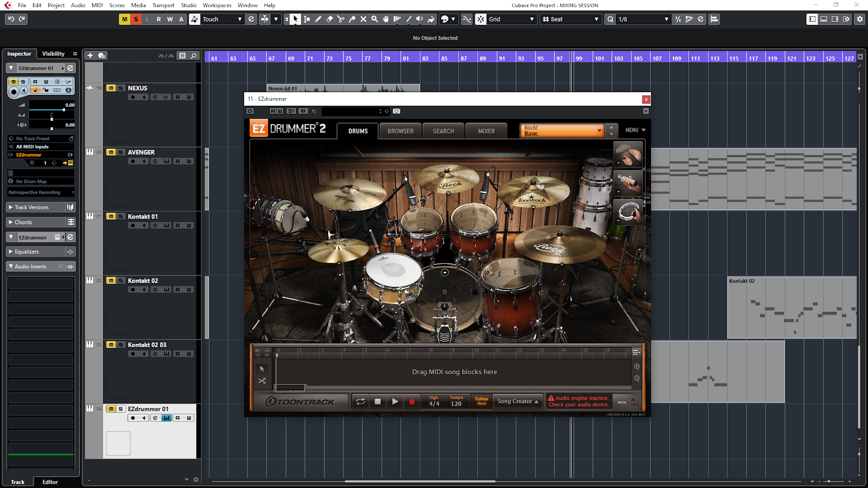Mute the Kontakt 02 03 track

111,345
